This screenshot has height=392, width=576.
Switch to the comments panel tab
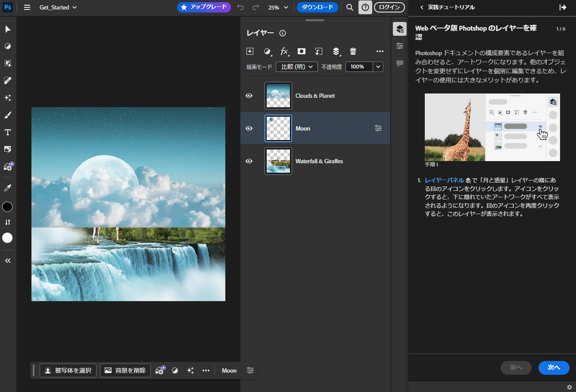399,63
